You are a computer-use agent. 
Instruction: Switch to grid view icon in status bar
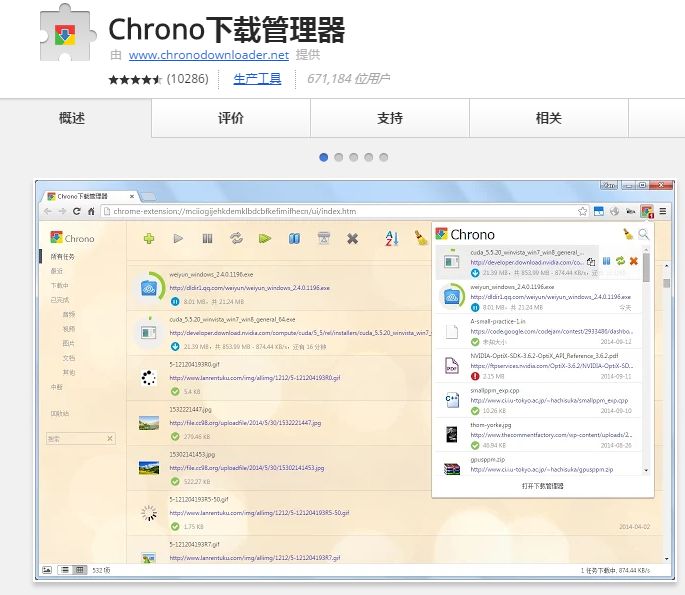click(x=80, y=570)
